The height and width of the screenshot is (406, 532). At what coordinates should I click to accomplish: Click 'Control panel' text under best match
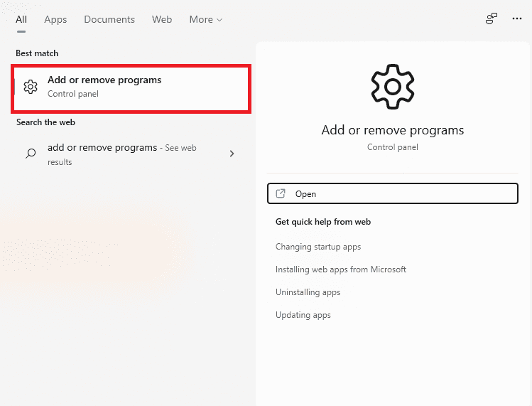pos(73,94)
